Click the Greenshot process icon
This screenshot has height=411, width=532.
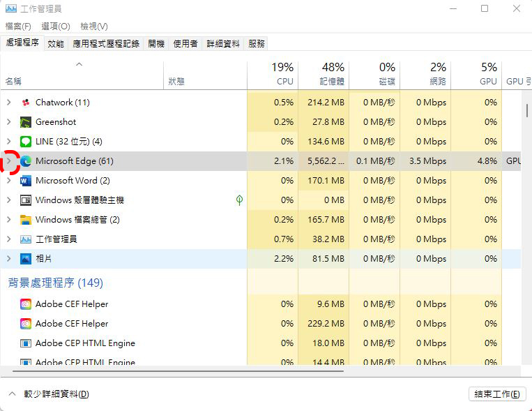coord(26,122)
